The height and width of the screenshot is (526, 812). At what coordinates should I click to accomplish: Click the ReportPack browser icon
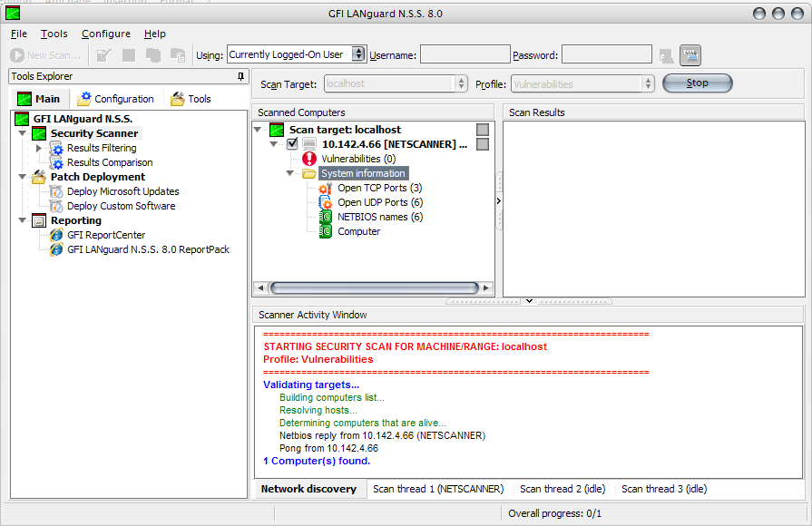click(x=56, y=249)
